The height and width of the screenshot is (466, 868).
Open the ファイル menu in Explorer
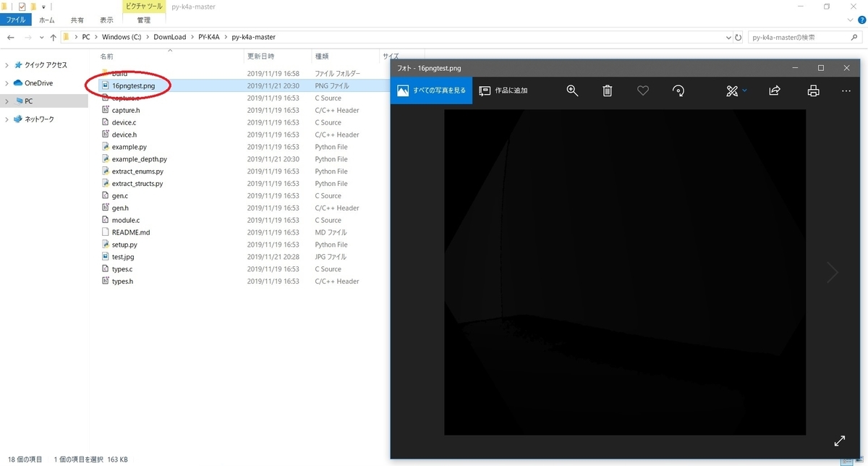[x=16, y=20]
